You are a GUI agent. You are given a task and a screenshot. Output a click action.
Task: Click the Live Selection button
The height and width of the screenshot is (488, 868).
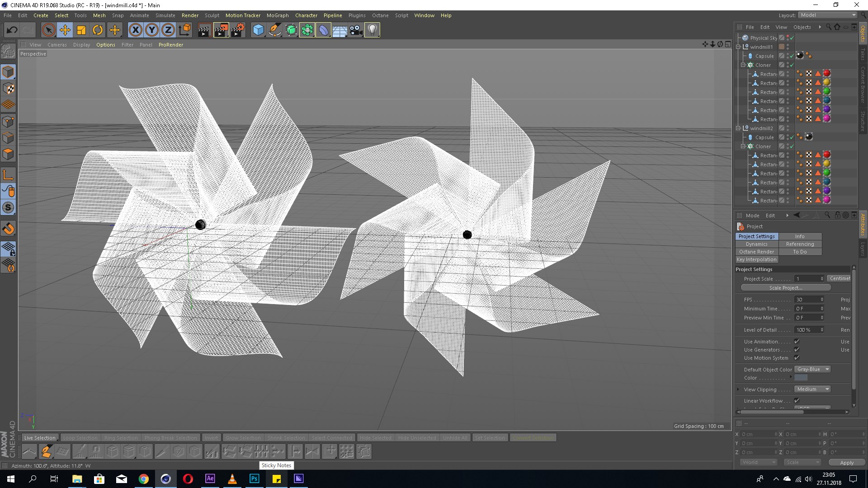40,438
